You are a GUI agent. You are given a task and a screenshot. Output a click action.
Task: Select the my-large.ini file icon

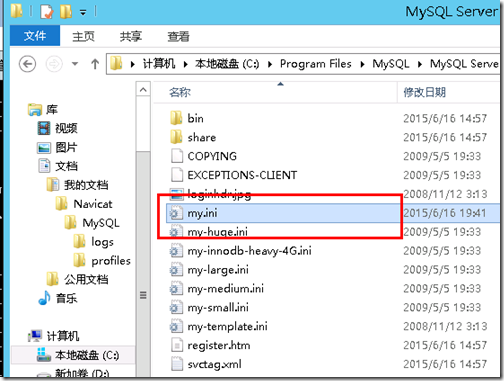tap(176, 269)
